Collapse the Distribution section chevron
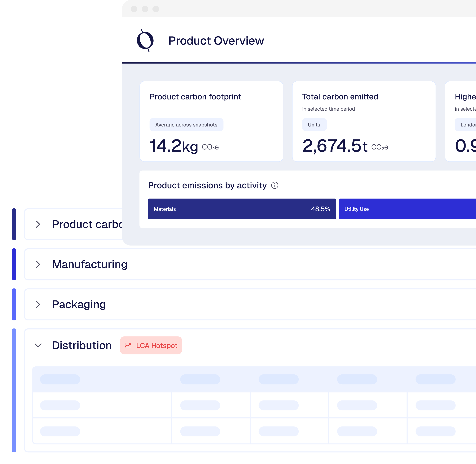 click(38, 346)
